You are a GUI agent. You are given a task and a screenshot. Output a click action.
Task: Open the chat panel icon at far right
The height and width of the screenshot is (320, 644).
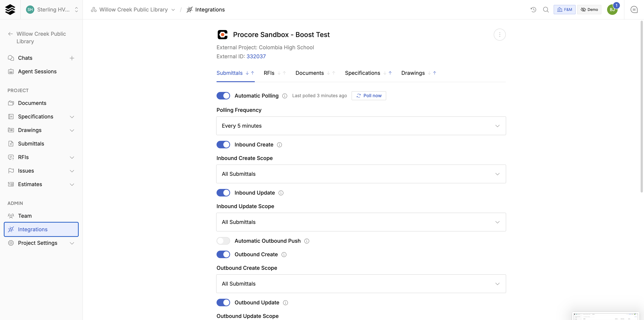point(634,9)
